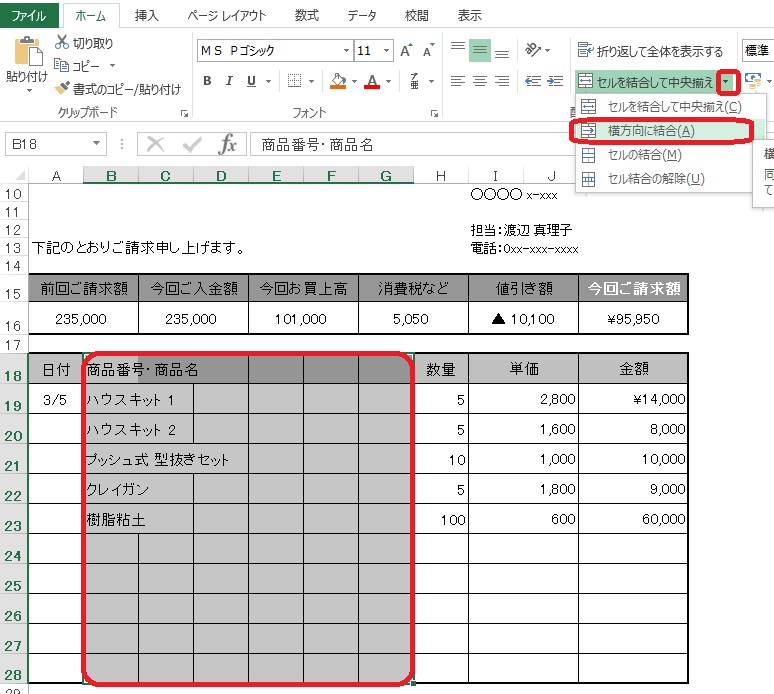The image size is (774, 694).
Task: Click the Name Box showing B18
Action: pyautogui.click(x=55, y=144)
